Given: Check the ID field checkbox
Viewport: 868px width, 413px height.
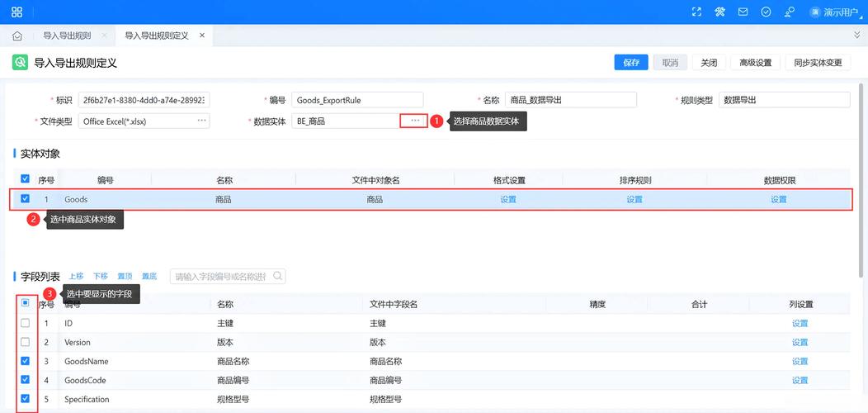Looking at the screenshot, I should (x=25, y=323).
